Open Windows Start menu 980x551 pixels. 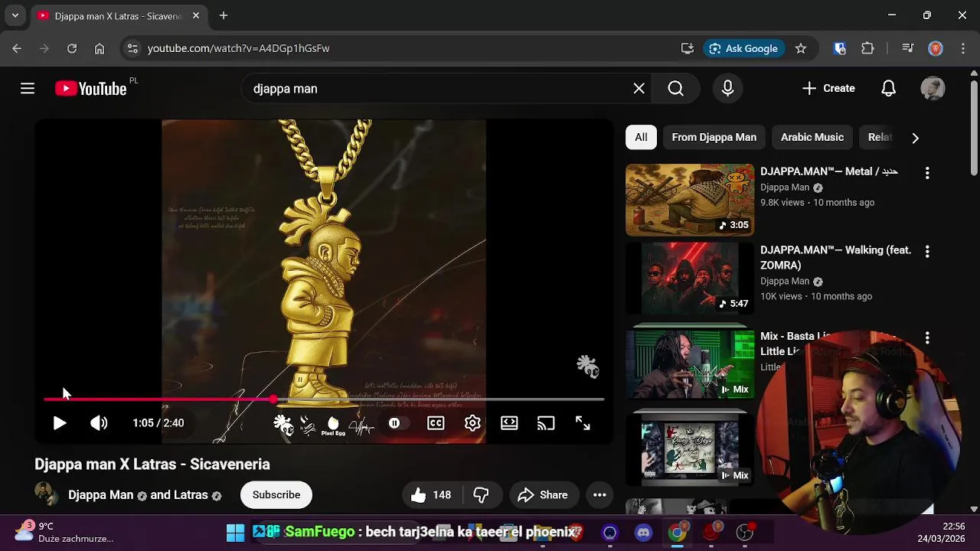tap(235, 533)
